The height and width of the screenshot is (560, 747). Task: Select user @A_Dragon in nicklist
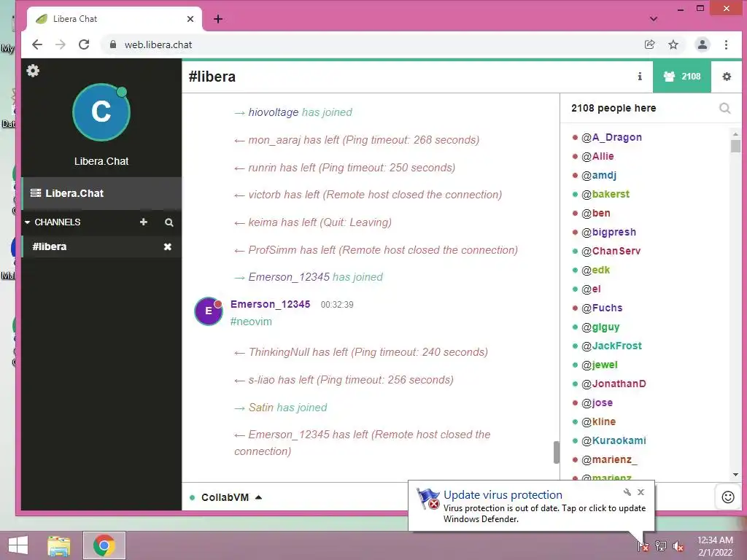click(611, 137)
